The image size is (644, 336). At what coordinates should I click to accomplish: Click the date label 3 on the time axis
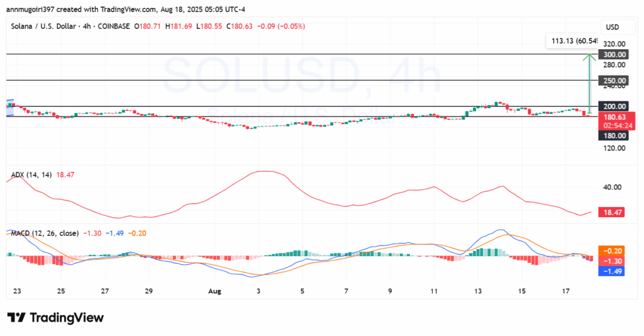[258, 291]
